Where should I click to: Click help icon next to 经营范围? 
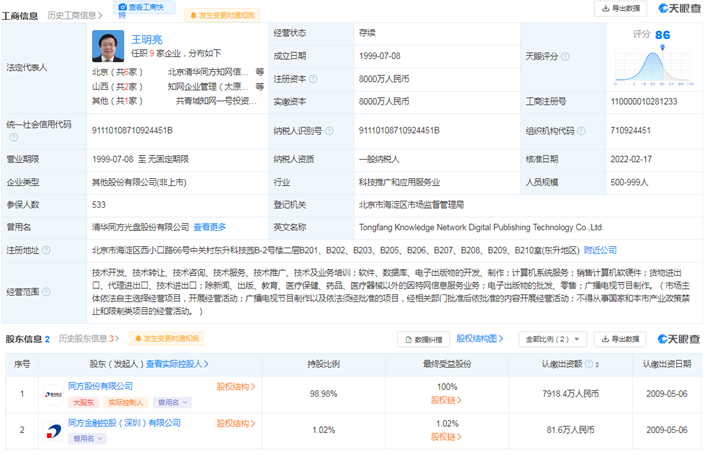pos(46,292)
